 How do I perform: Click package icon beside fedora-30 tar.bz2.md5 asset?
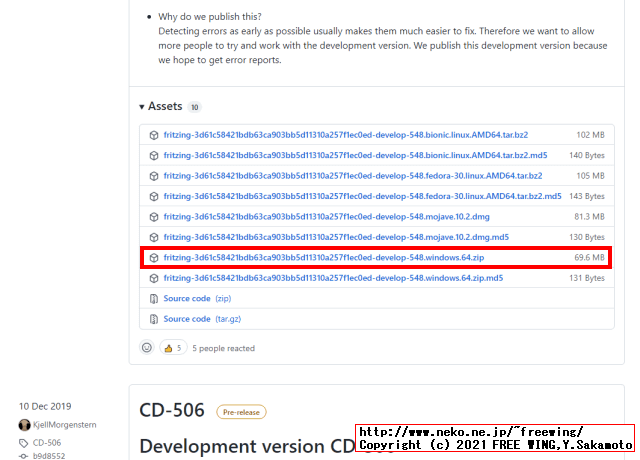[x=154, y=196]
